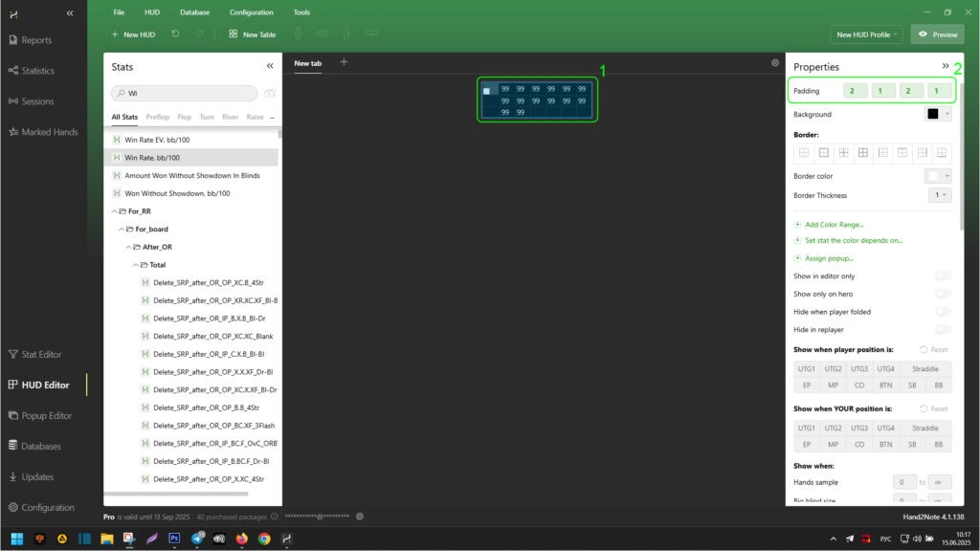Collapse the Total folder
The image size is (980, 551).
click(x=136, y=265)
